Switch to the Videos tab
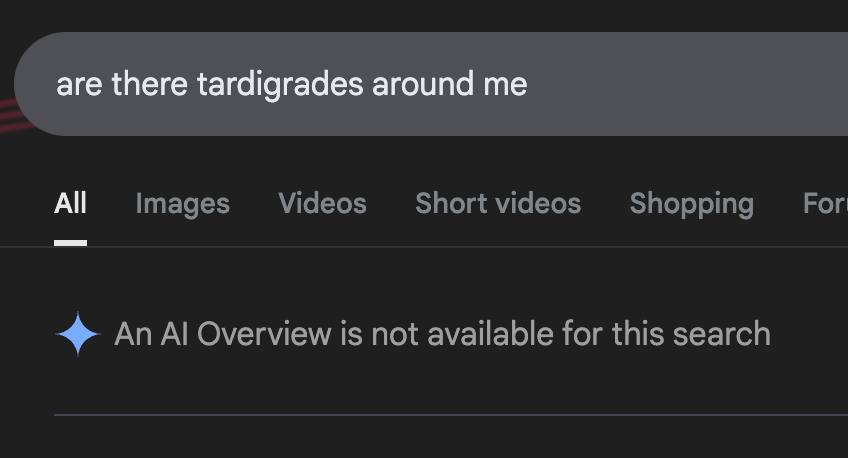This screenshot has width=848, height=458. pos(322,204)
